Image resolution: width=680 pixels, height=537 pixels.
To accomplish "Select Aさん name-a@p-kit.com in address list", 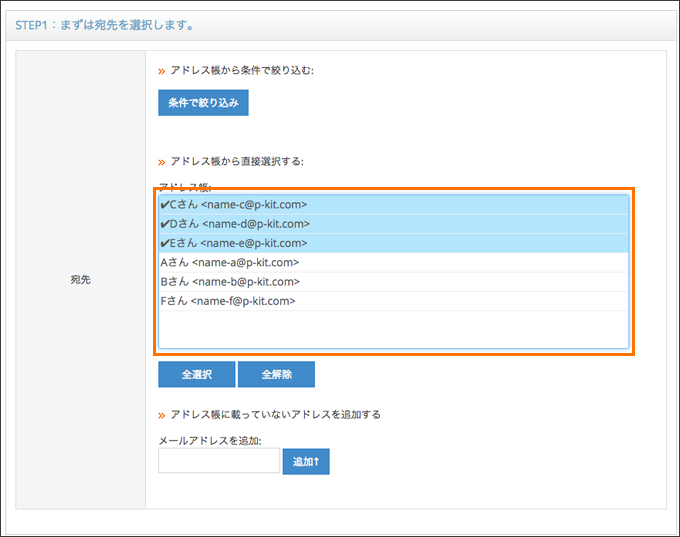I will pyautogui.click(x=394, y=262).
